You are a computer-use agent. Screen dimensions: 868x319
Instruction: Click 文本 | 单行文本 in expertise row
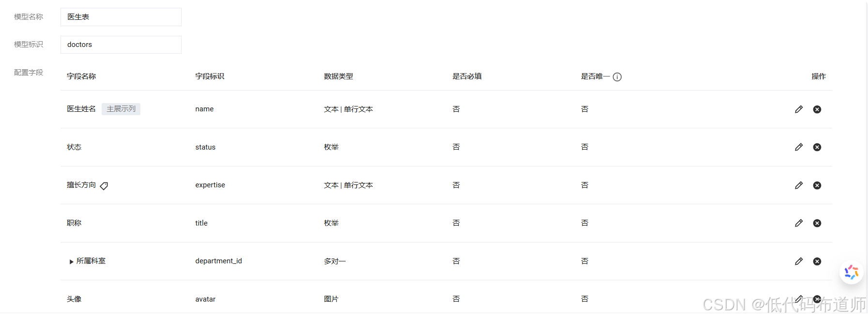point(349,185)
